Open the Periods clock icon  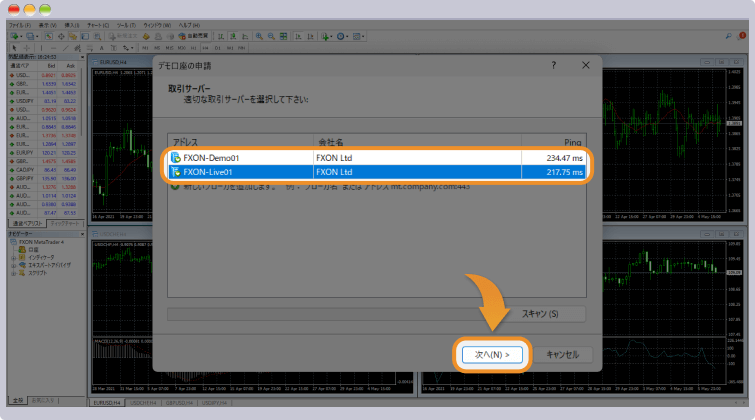[340, 36]
